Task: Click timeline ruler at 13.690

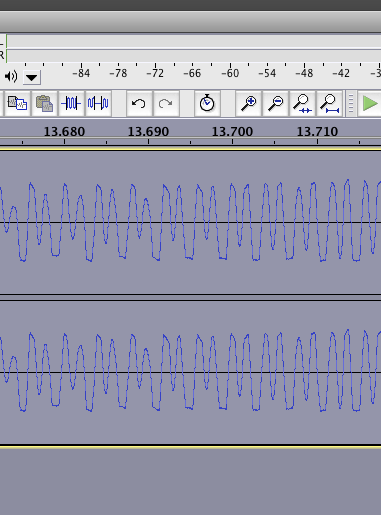Action: [x=148, y=132]
